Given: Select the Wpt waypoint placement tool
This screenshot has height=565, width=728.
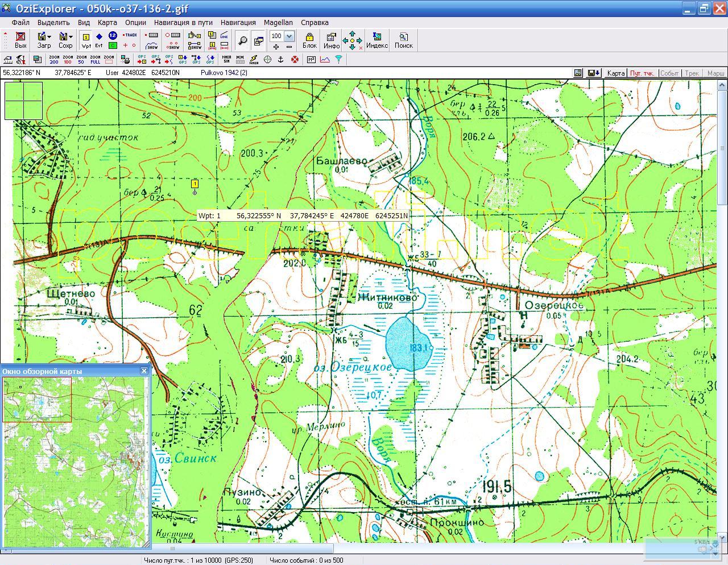Looking at the screenshot, I should coord(86,40).
